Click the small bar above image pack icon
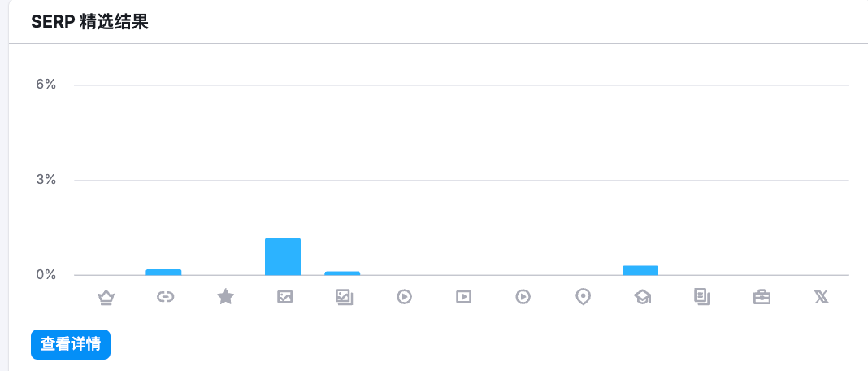Screen dimensions: 868x371 click(342, 273)
